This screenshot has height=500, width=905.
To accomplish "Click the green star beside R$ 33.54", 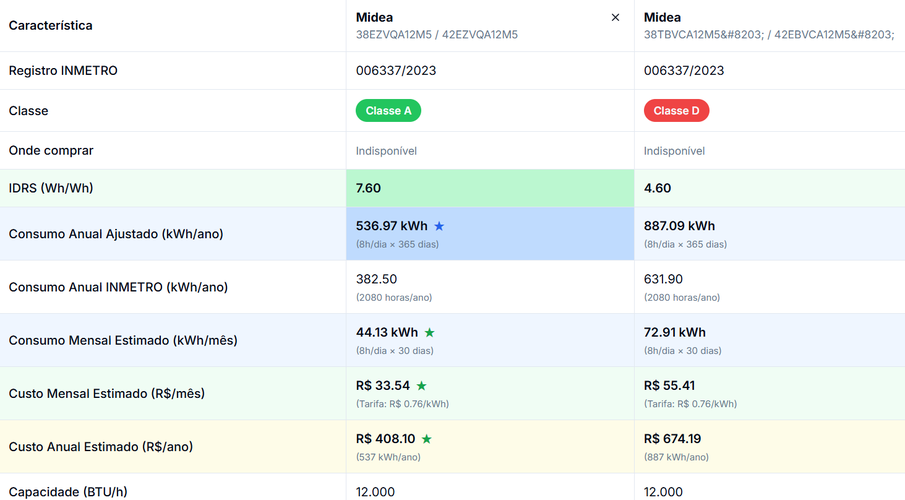I will coord(421,386).
